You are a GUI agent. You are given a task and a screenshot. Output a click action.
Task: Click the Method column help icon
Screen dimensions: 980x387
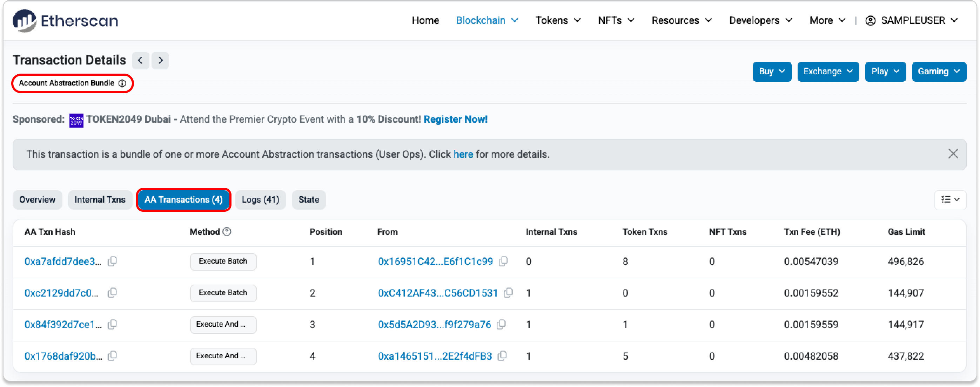[x=227, y=231]
